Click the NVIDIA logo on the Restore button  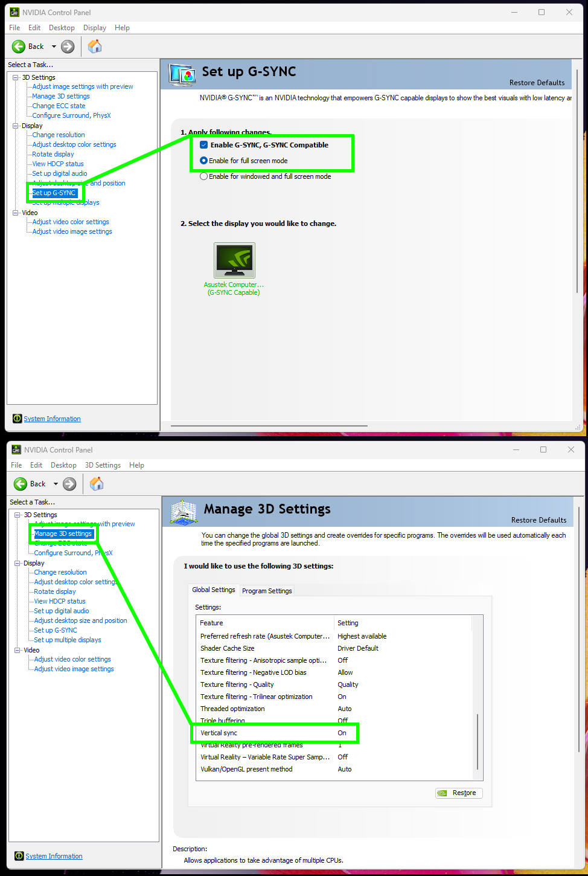[443, 793]
